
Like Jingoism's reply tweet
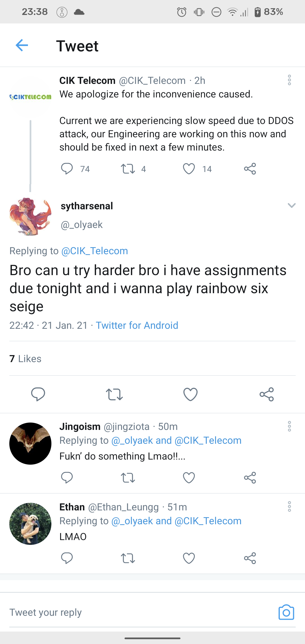click(189, 478)
